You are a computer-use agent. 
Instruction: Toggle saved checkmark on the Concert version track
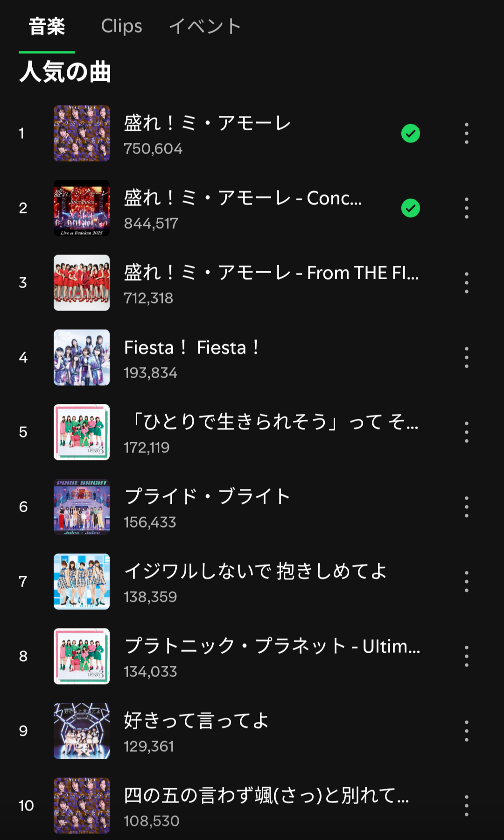click(411, 208)
